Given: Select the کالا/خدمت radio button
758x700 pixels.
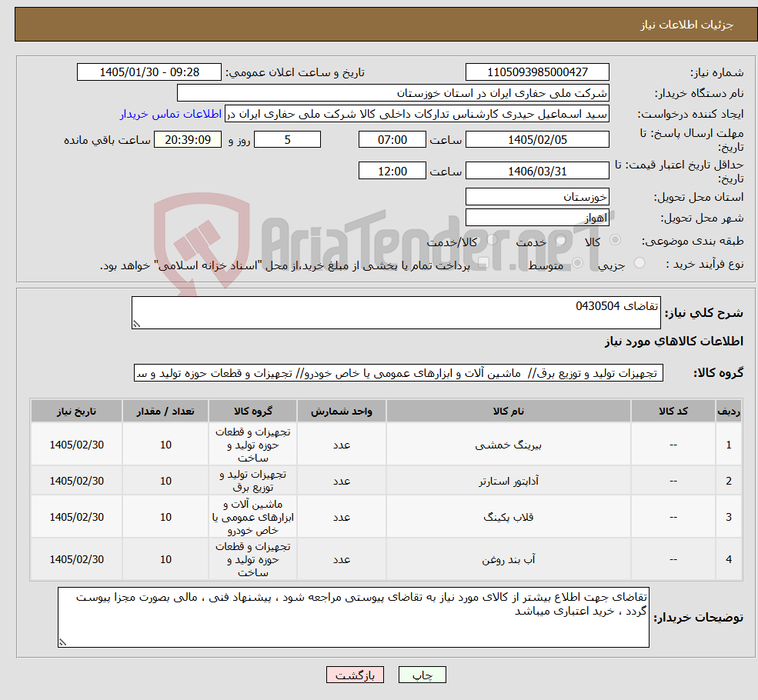Looking at the screenshot, I should [492, 239].
